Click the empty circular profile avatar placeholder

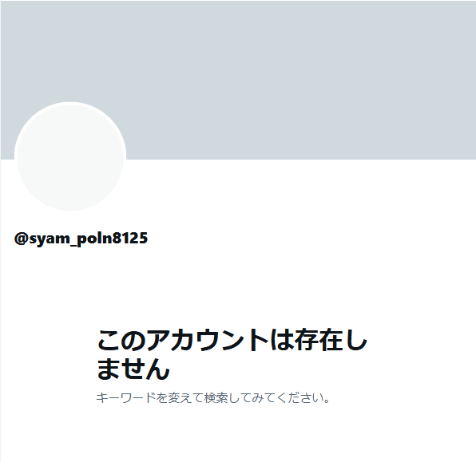(70, 156)
